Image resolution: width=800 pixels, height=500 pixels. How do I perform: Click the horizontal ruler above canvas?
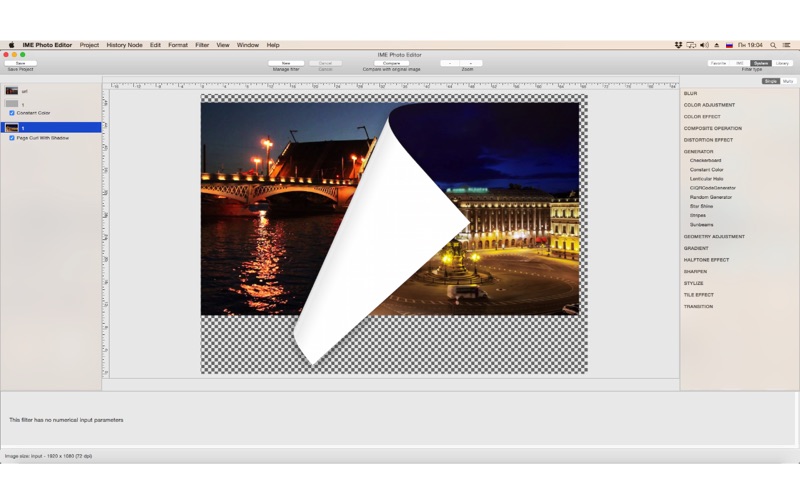tap(392, 86)
